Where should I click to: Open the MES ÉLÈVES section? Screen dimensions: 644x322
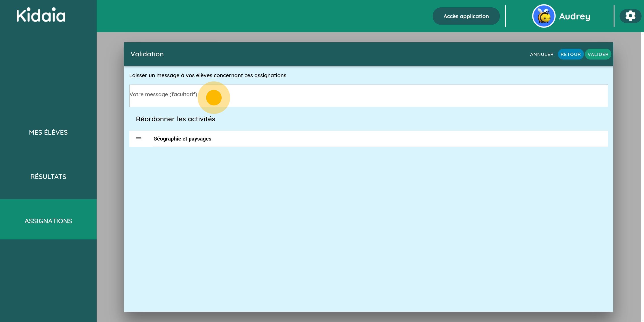(x=48, y=132)
